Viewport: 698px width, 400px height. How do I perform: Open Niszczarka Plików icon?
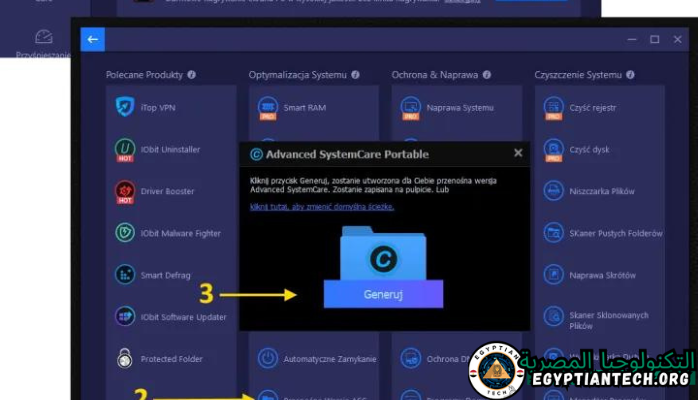point(553,191)
